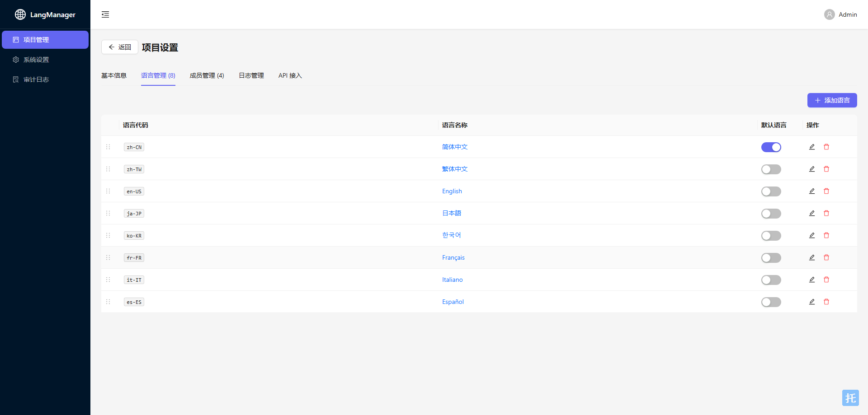Open 项目管理 in the sidebar
Screen dimensions: 868x415
(x=45, y=40)
